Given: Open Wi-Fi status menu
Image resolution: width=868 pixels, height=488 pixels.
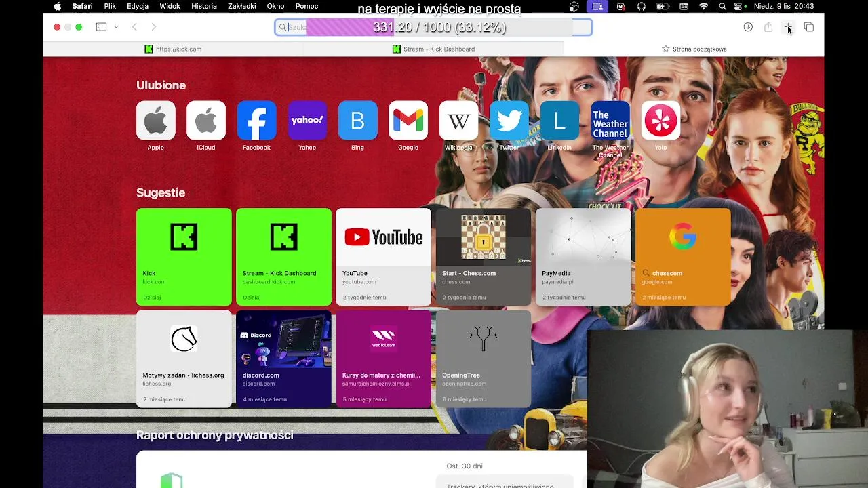Looking at the screenshot, I should 704,7.
